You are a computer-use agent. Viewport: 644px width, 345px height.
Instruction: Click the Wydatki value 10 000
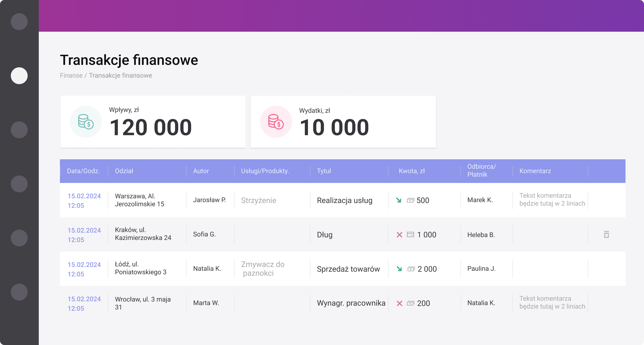(334, 127)
